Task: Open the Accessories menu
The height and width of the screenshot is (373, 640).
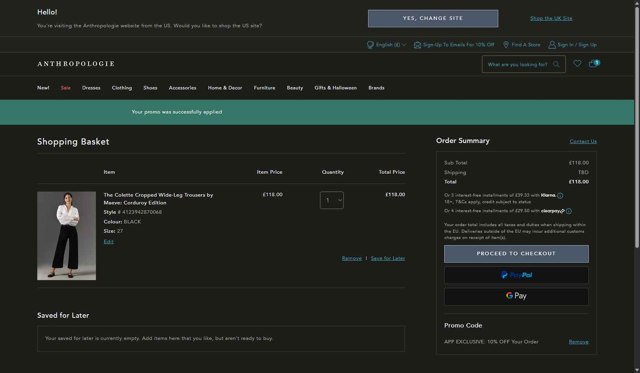Action: click(182, 88)
